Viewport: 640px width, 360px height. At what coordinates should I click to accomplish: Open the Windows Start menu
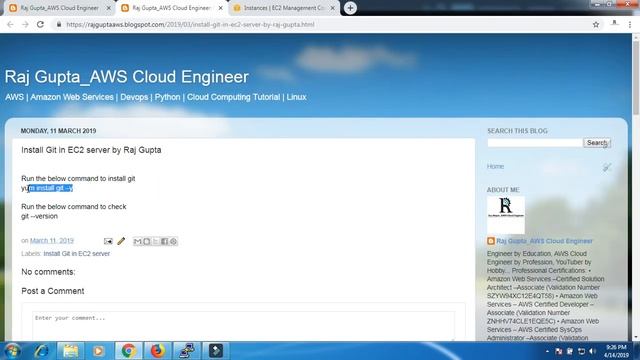pos(13,351)
